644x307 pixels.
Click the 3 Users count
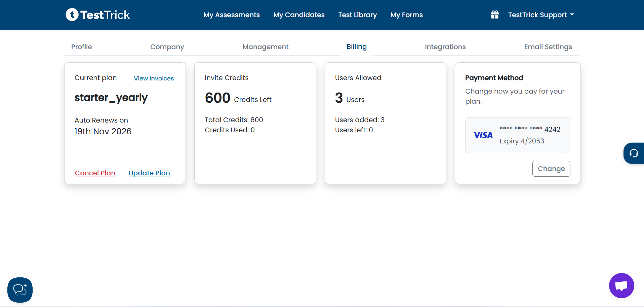coord(350,98)
